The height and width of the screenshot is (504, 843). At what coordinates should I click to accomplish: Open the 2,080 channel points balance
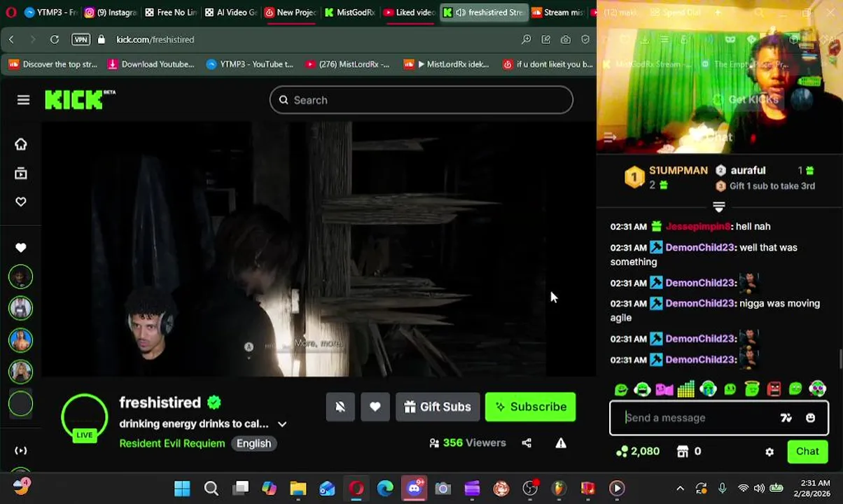638,451
